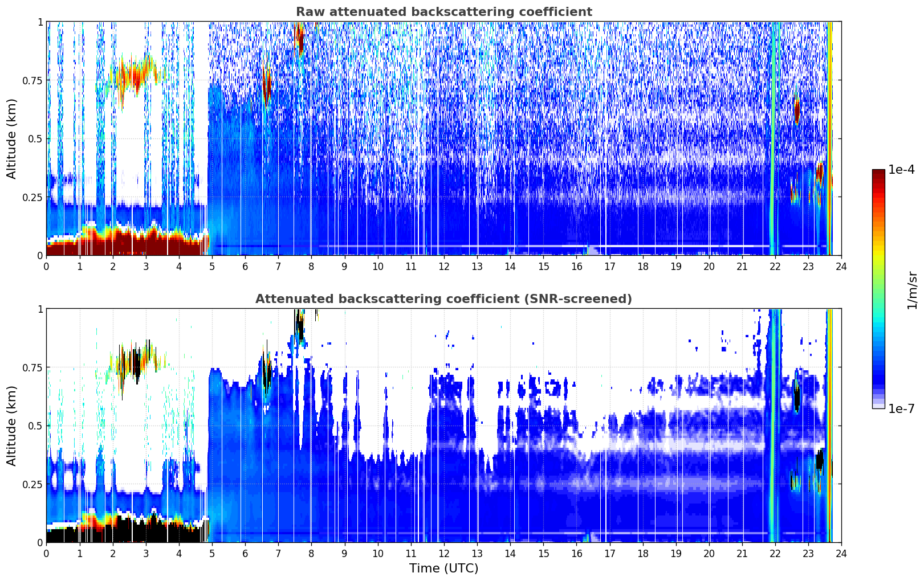Click the 1/m/sr colorbar unit label

(x=912, y=290)
